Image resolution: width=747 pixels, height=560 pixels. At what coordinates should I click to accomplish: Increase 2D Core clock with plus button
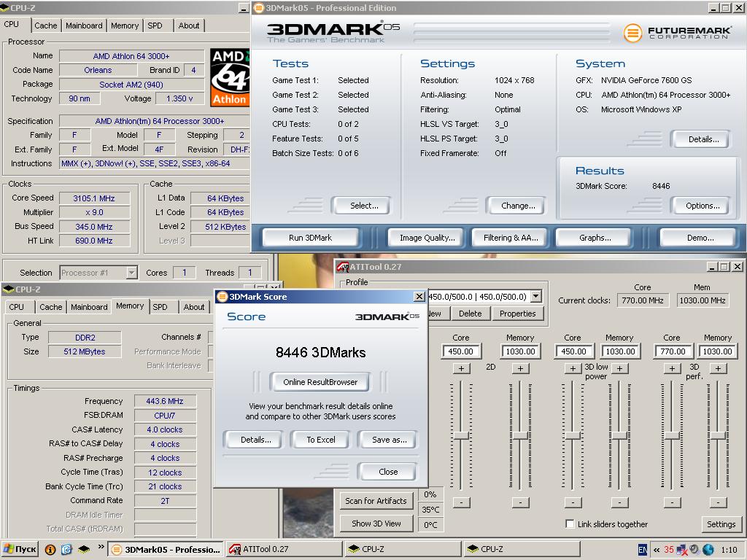pyautogui.click(x=461, y=368)
